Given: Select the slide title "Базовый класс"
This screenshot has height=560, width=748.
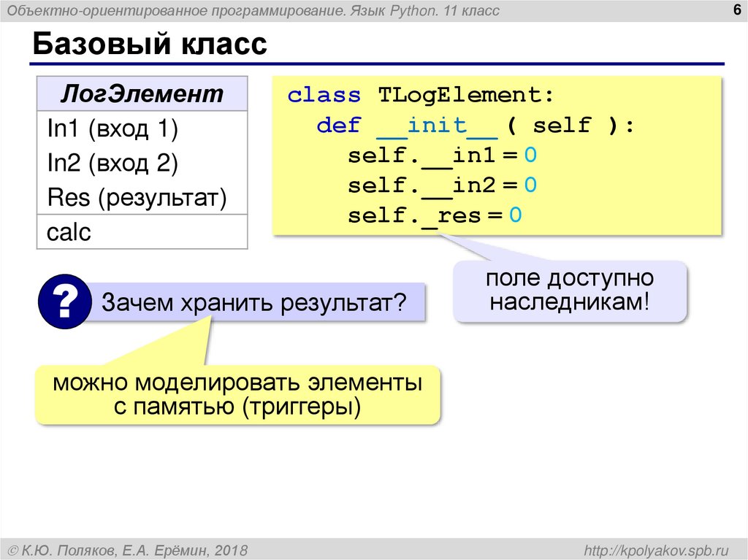Looking at the screenshot, I should pos(150,44).
